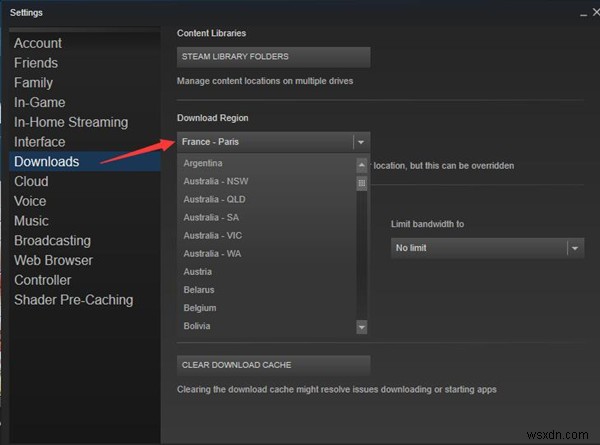This screenshot has height=445, width=600.
Task: Click the bandwidth limit dropdown arrow
Action: tap(575, 248)
